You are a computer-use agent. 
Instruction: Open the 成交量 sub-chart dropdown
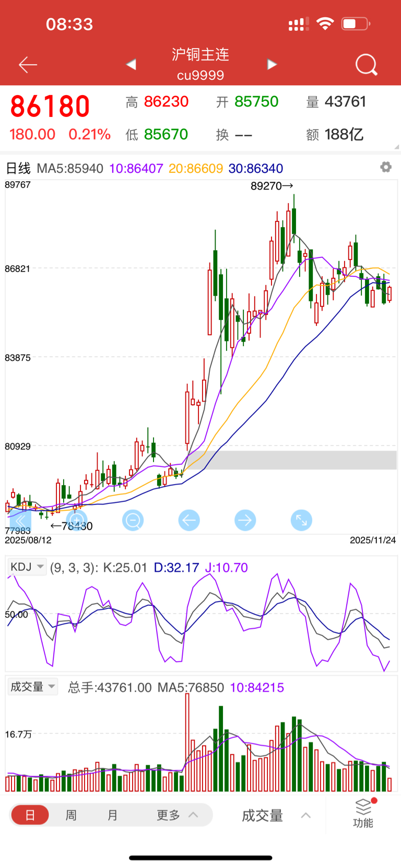coord(32,687)
